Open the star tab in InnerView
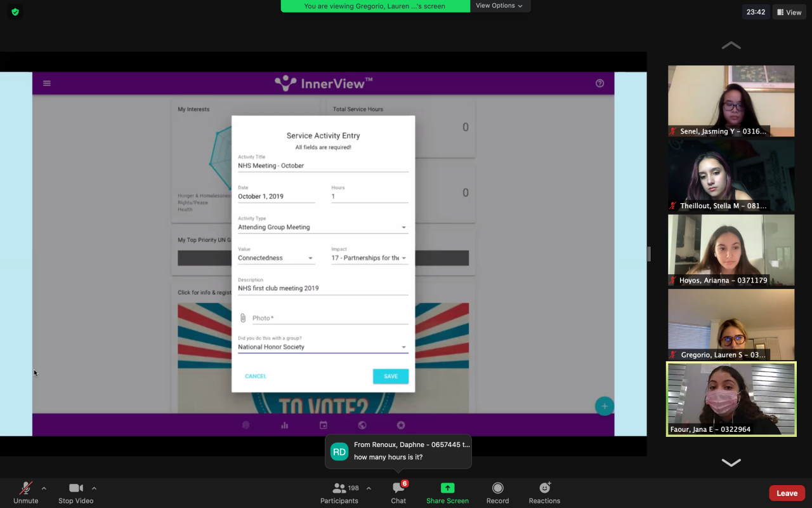 point(401,425)
